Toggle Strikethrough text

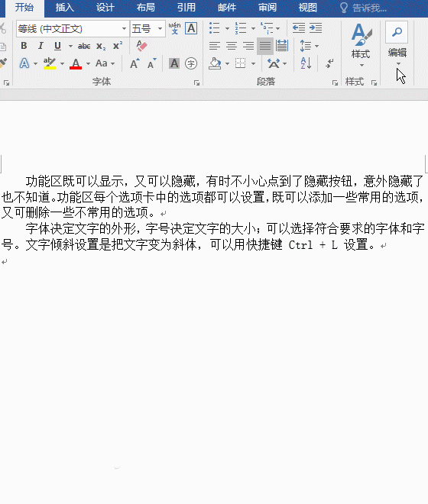click(83, 46)
